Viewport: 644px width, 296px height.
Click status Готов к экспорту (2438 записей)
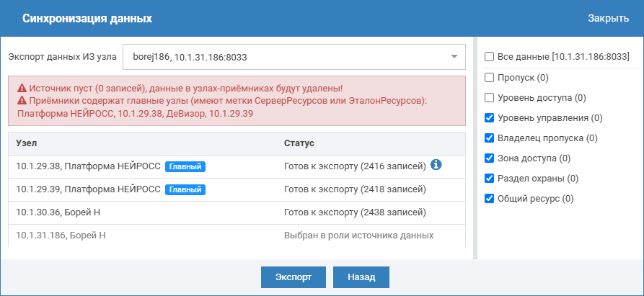tap(355, 212)
